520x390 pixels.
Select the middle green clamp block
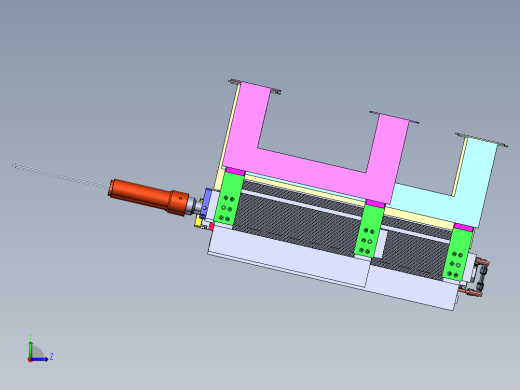click(x=369, y=231)
